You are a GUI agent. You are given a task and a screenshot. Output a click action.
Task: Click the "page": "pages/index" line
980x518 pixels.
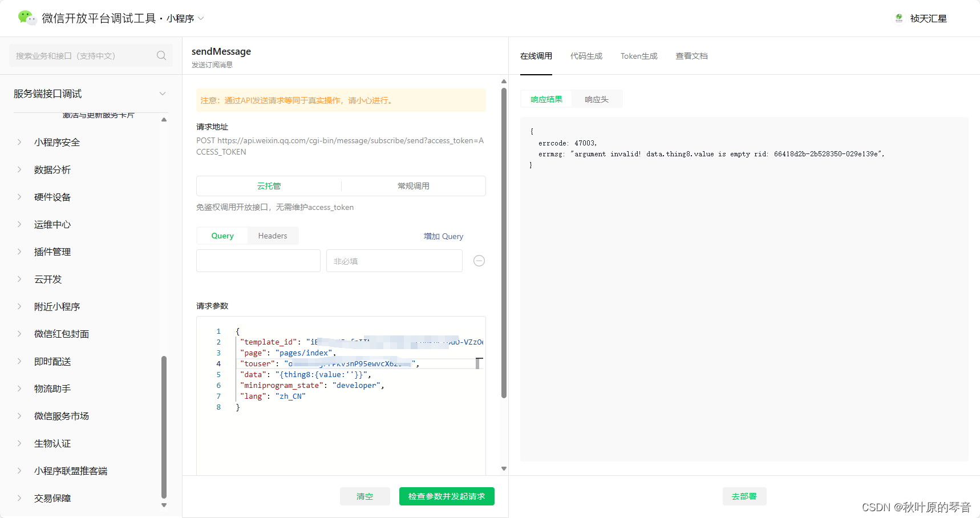pyautogui.click(x=288, y=353)
